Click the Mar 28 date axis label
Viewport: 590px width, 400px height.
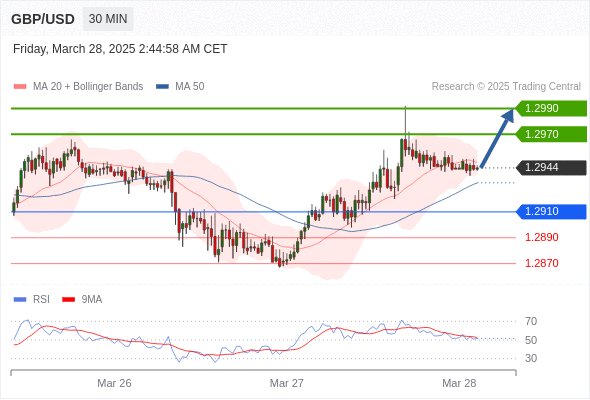click(459, 383)
